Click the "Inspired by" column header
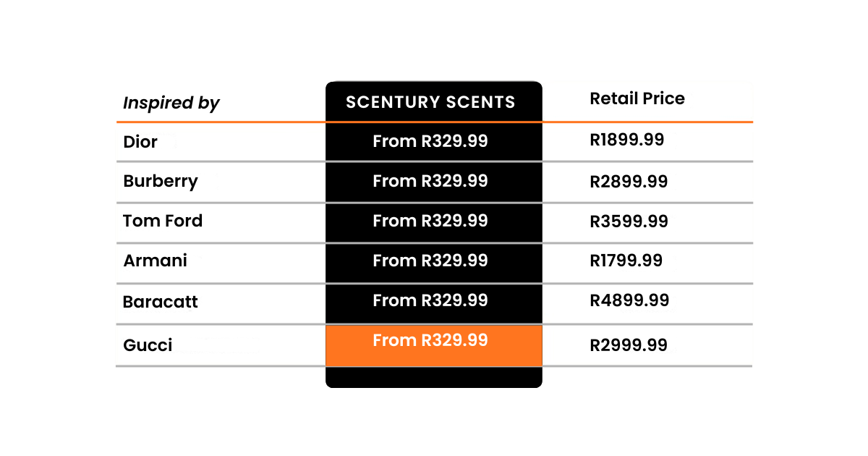The width and height of the screenshot is (868, 456). click(x=171, y=103)
